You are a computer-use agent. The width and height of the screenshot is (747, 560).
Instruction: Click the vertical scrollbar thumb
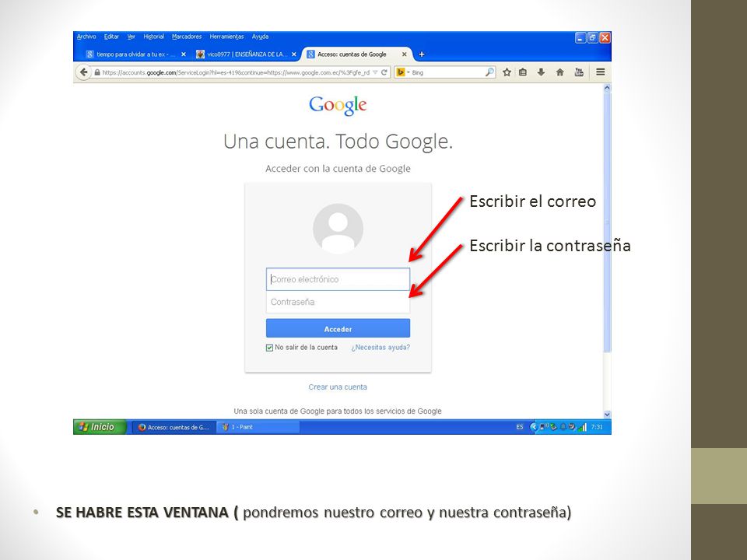pyautogui.click(x=607, y=222)
